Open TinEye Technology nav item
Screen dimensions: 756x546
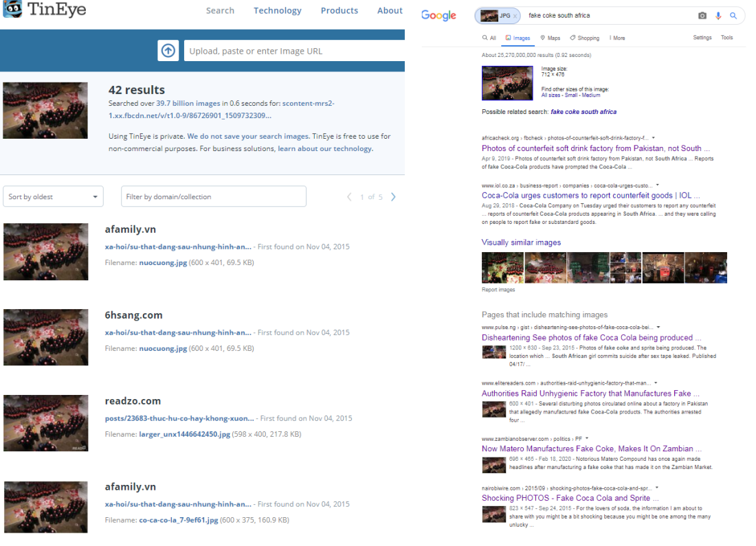(x=277, y=10)
